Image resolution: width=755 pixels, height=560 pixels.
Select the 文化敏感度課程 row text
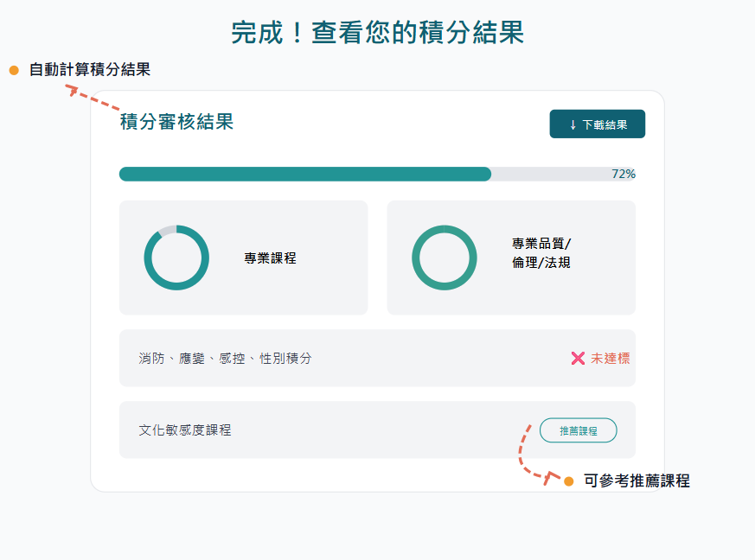click(x=185, y=430)
